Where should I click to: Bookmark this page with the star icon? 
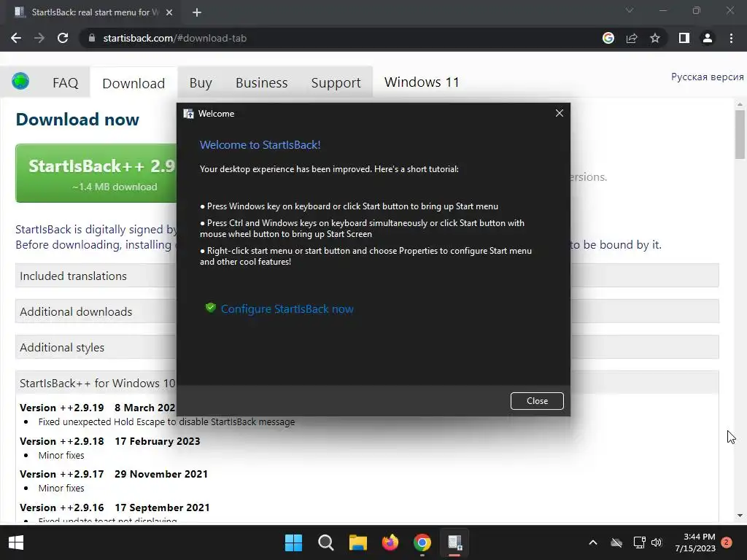tap(655, 38)
